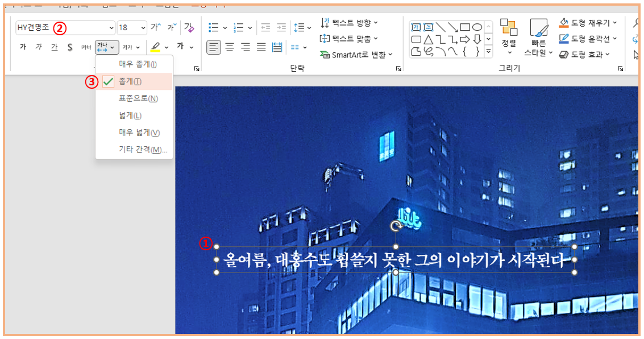This screenshot has width=644, height=339.
Task: Open the font dialog launcher
Action: (x=197, y=69)
